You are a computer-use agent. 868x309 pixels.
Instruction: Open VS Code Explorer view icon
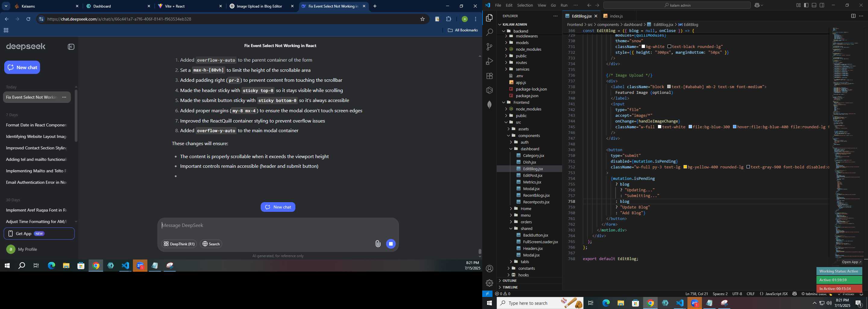489,18
